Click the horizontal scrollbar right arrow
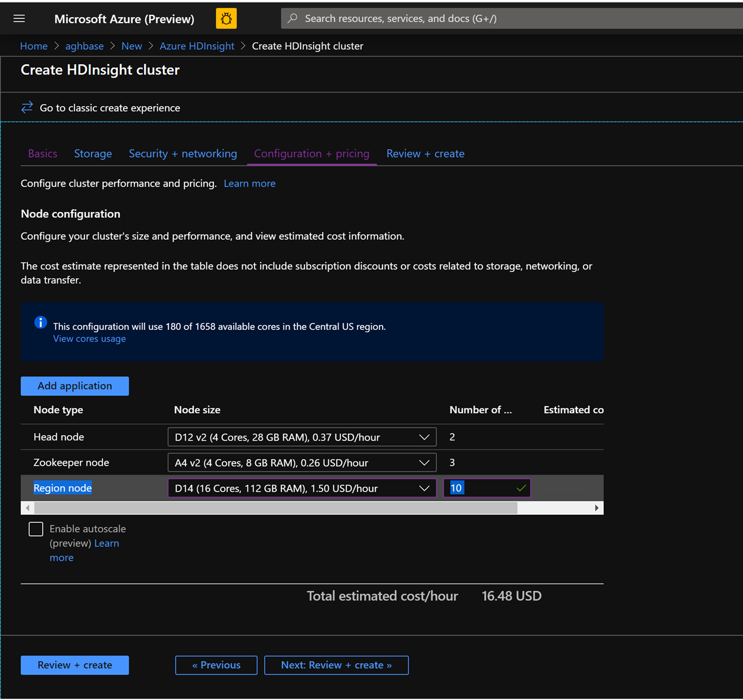 [597, 508]
